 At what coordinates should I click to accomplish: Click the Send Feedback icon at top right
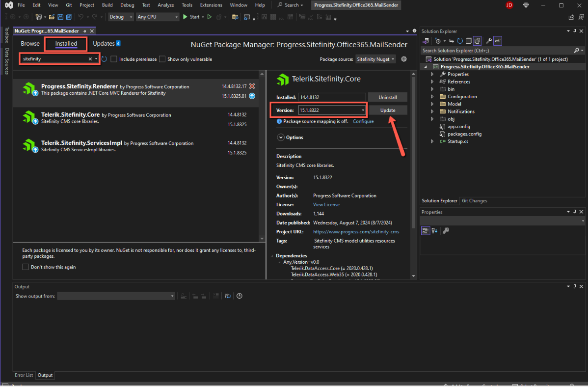(x=581, y=17)
